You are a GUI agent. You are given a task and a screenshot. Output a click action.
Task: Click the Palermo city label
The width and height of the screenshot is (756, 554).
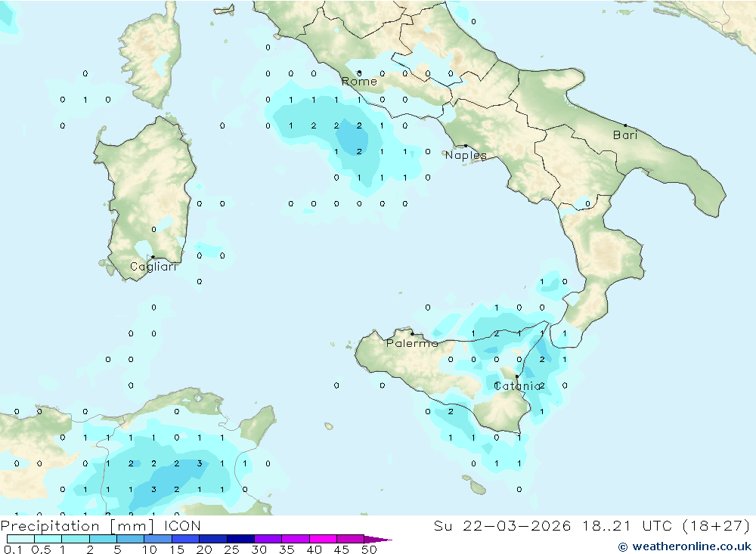[412, 343]
